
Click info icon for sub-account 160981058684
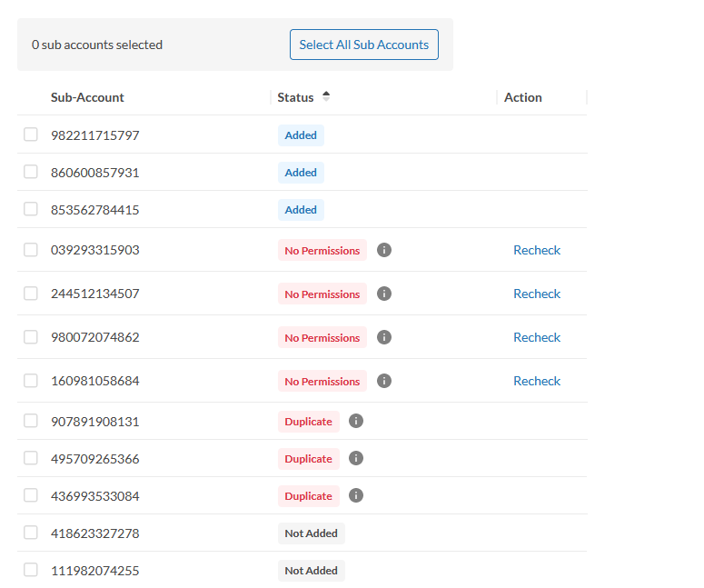(384, 381)
